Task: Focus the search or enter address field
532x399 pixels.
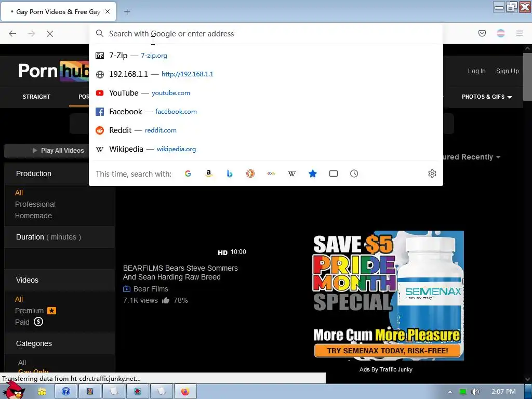Action: (265, 34)
